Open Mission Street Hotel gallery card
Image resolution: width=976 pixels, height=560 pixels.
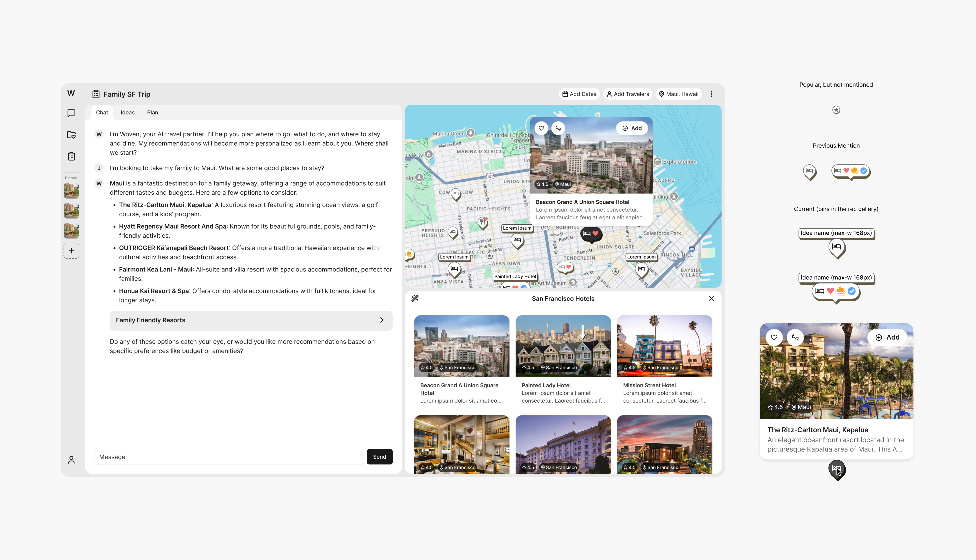(665, 360)
